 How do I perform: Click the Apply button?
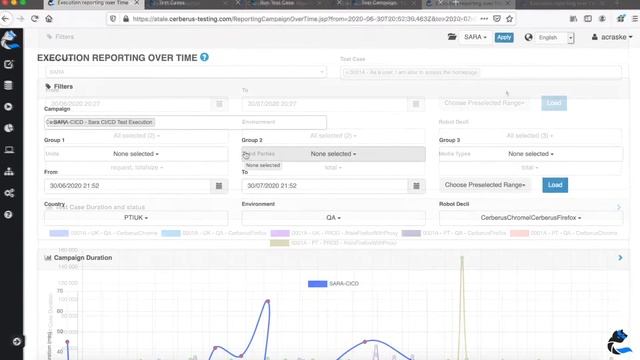(504, 37)
